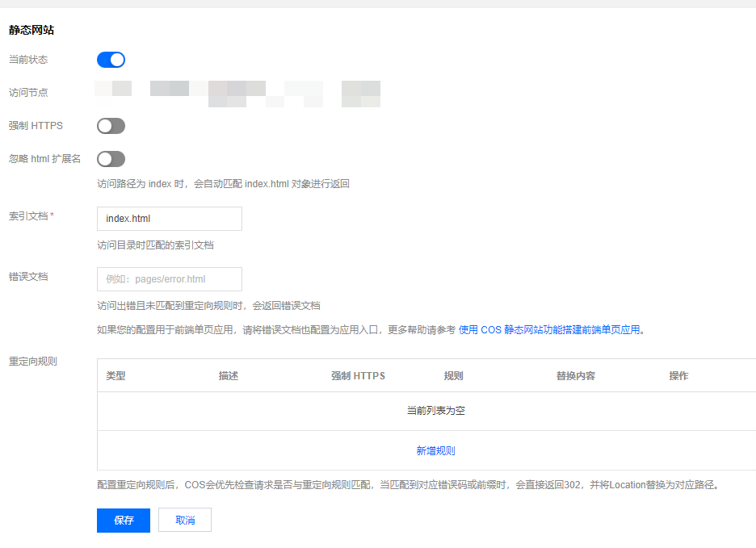This screenshot has height=548, width=756.
Task: Enable the 强制 HTTPS toggle
Action: point(111,126)
